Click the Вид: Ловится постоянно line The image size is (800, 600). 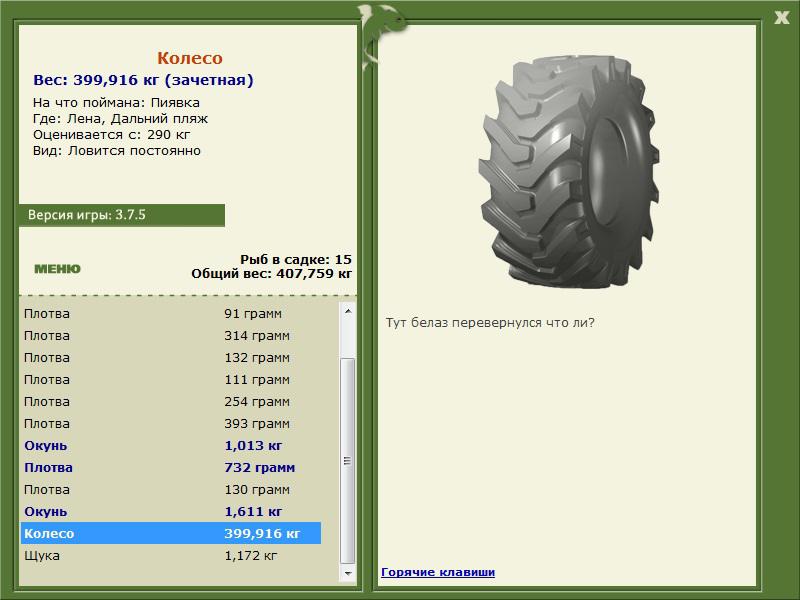click(117, 151)
